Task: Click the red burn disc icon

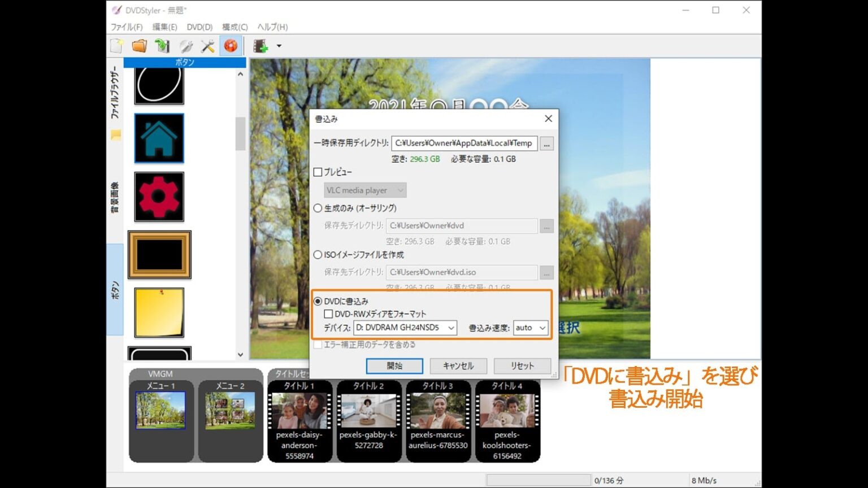Action: 231,46
